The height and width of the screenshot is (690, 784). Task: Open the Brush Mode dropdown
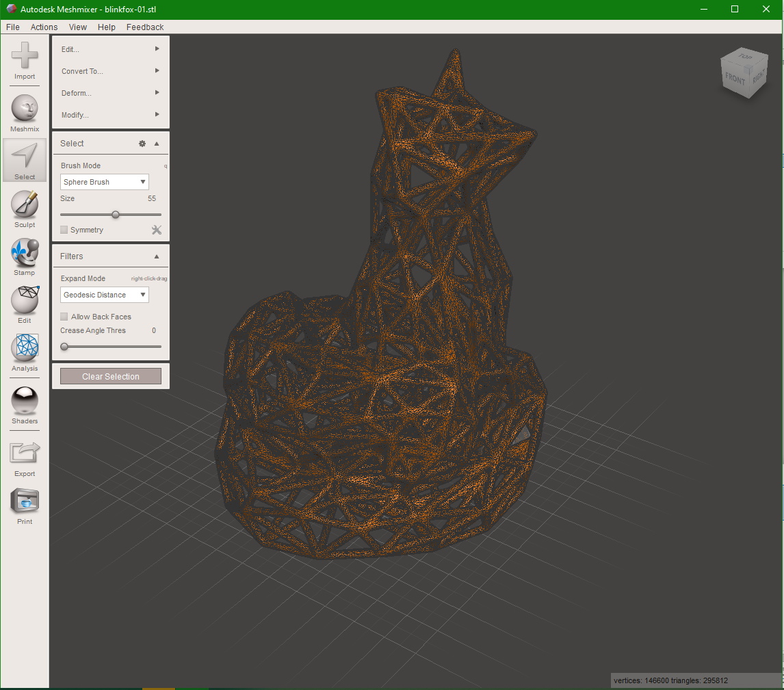tap(105, 182)
